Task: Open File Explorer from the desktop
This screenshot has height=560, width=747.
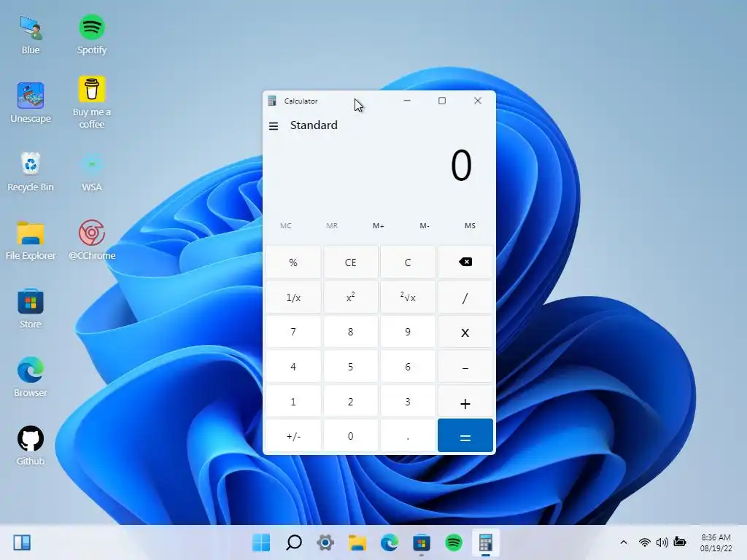Action: point(31,241)
